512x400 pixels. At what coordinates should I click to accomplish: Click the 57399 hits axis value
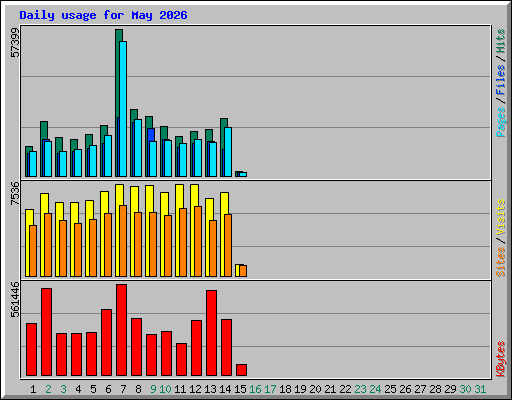(x=15, y=43)
